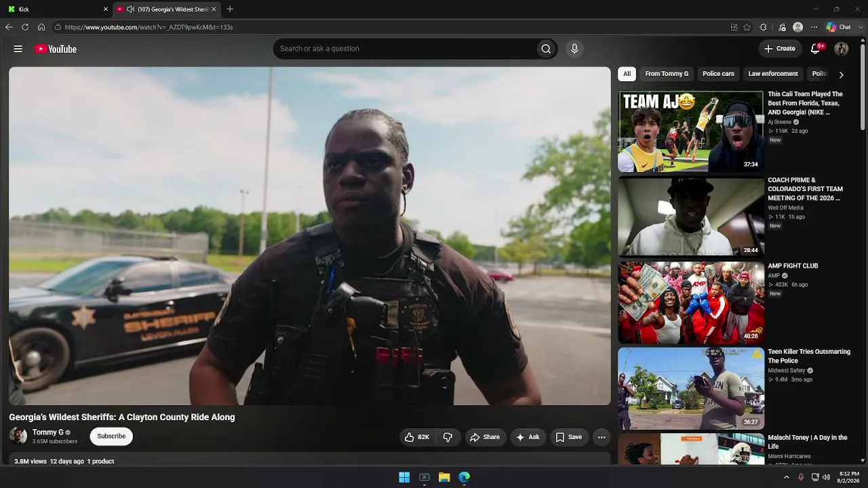Screen dimensions: 868x488
Task: Open a new browser tab
Action: point(230,9)
